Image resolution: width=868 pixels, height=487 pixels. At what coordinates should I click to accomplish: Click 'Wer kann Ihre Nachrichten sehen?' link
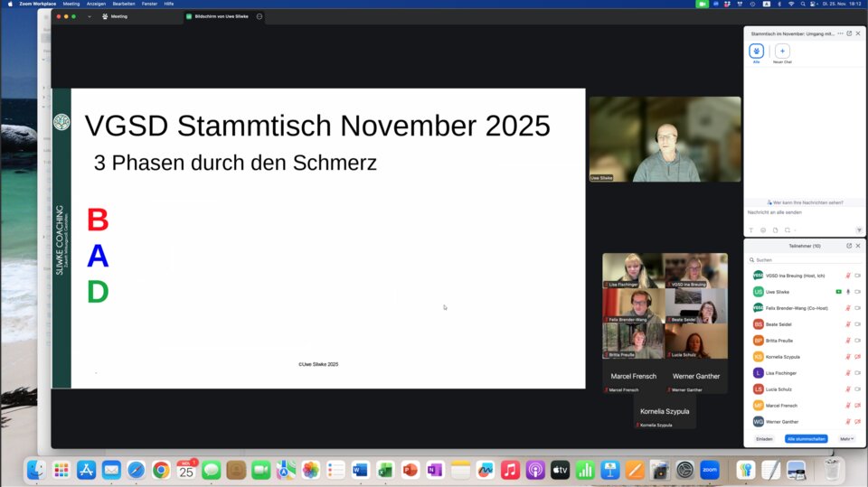pyautogui.click(x=805, y=202)
